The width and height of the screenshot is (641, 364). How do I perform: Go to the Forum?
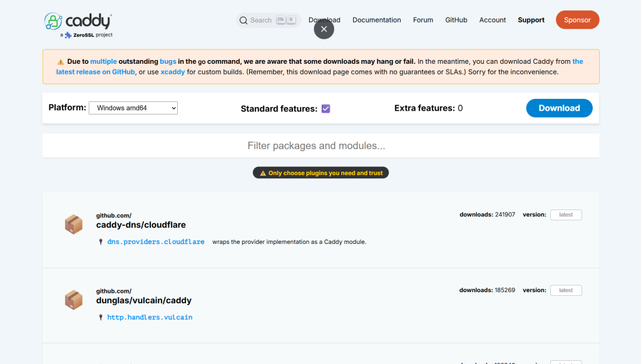(423, 20)
